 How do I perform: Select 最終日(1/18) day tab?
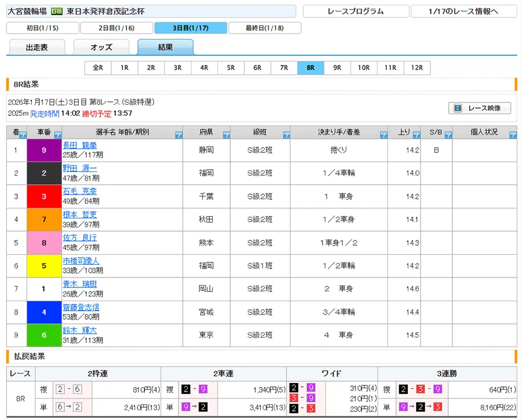[x=264, y=28]
